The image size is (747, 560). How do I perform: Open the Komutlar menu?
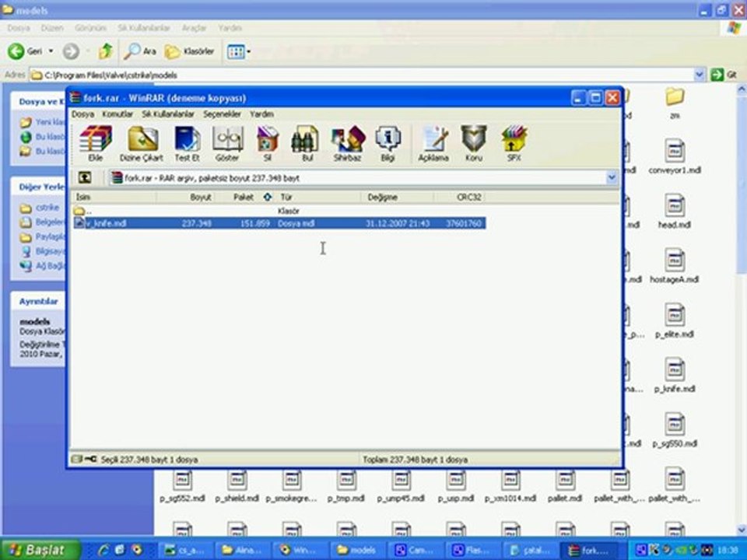click(x=117, y=114)
